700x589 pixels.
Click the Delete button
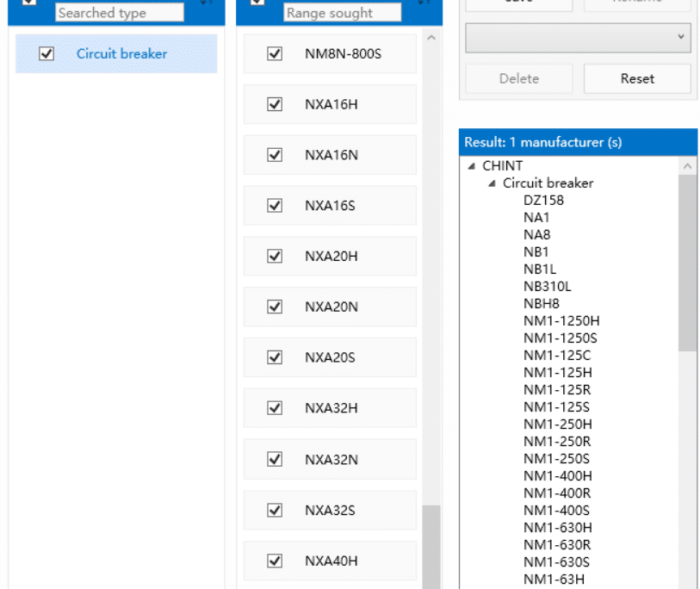518,78
